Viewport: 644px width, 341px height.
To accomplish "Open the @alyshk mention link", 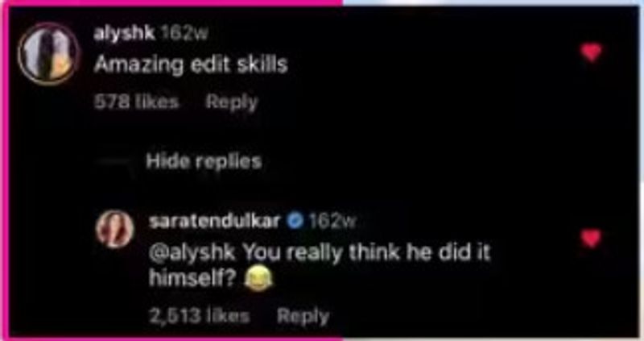I will pyautogui.click(x=192, y=253).
